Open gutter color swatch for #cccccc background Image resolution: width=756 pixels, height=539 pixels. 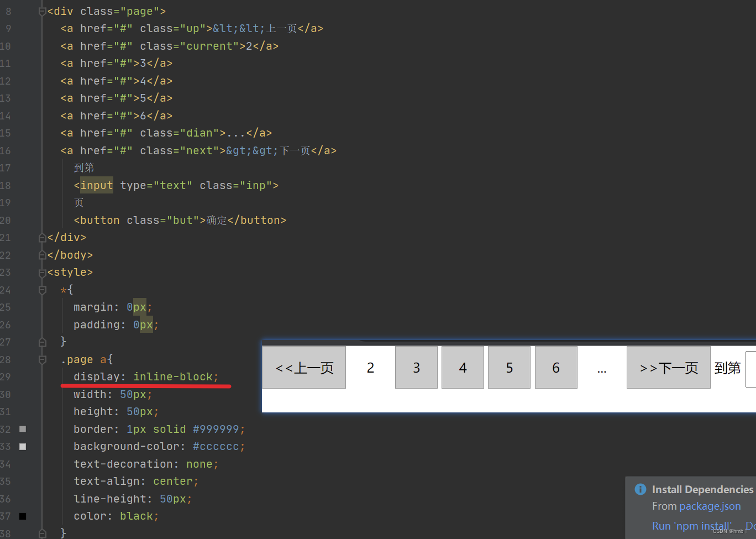tap(23, 447)
